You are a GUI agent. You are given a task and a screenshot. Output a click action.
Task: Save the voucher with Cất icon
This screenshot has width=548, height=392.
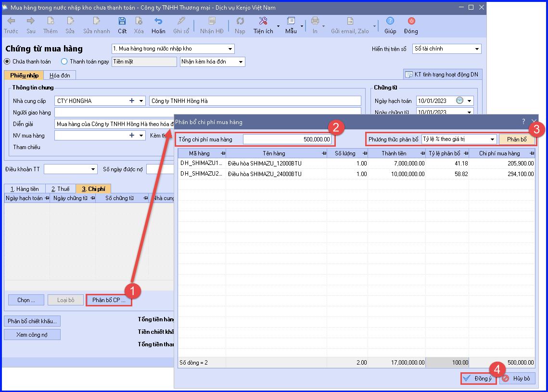[122, 21]
